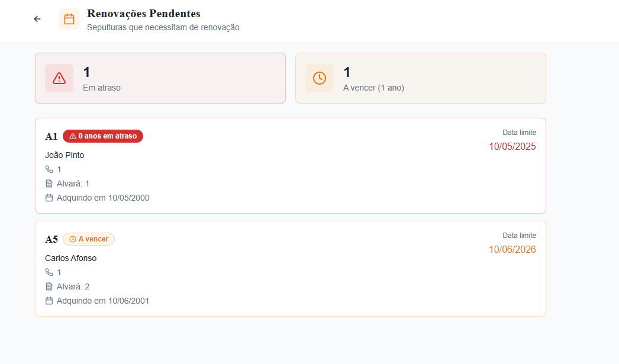Select the "A vencer (1 ano)" summary card
Viewport: 619px width, 364px height.
[x=421, y=78]
